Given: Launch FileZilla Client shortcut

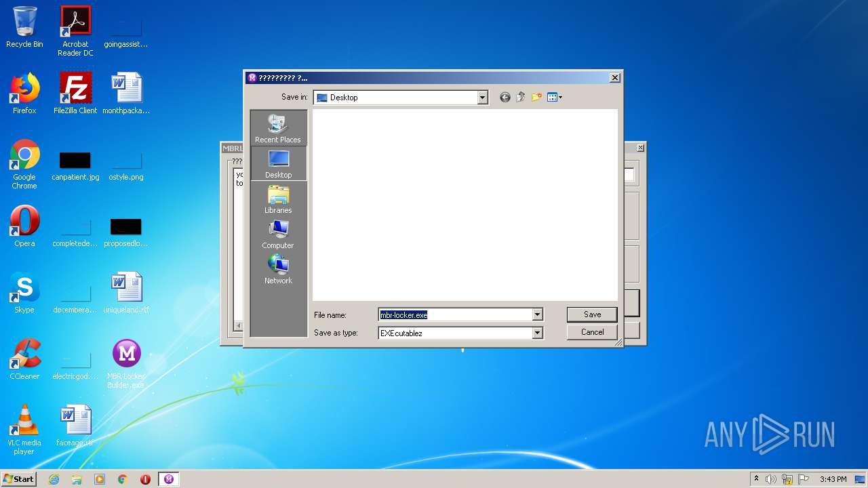Looking at the screenshot, I should coord(75,94).
